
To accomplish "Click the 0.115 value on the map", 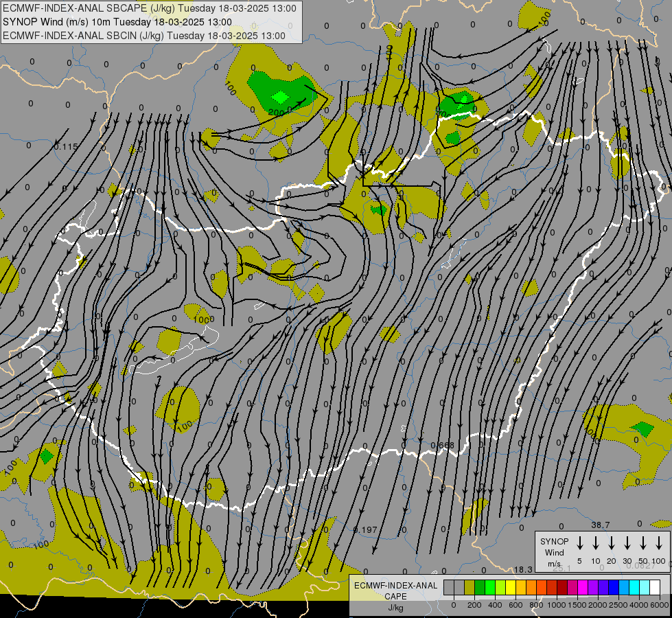I will tap(66, 147).
